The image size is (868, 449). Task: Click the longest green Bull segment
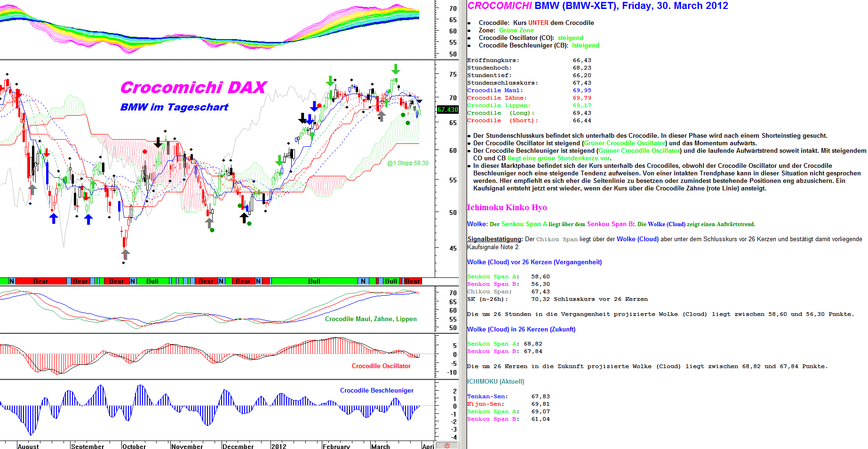[314, 281]
